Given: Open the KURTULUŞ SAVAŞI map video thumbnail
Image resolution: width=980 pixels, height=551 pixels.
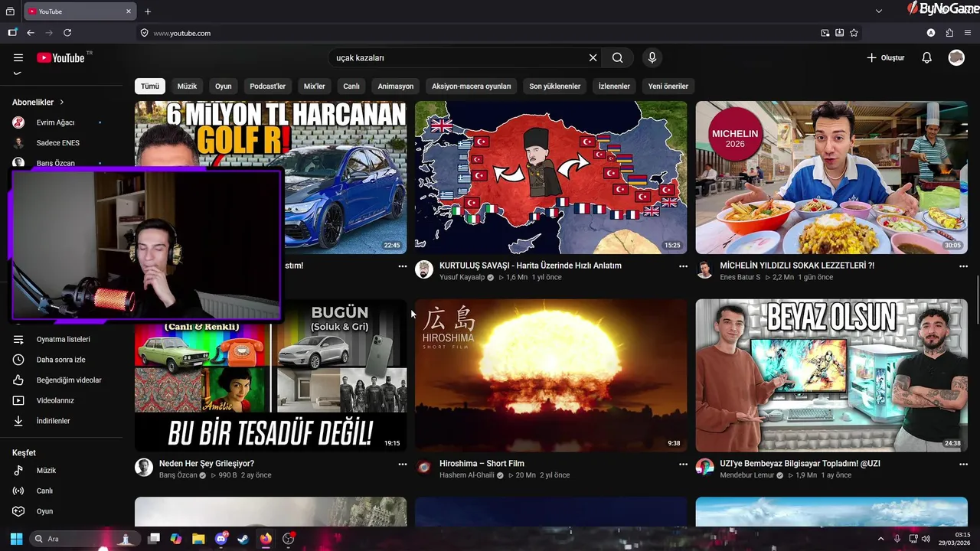Looking at the screenshot, I should [x=551, y=178].
